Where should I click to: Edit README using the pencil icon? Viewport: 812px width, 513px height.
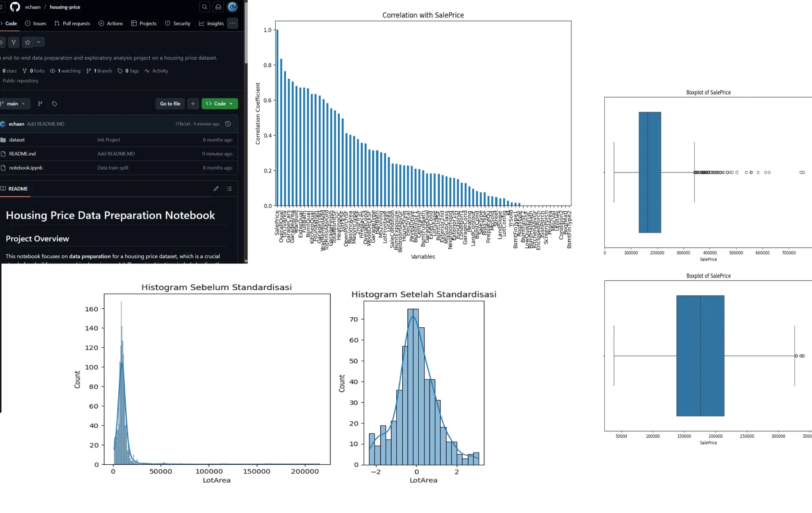216,189
